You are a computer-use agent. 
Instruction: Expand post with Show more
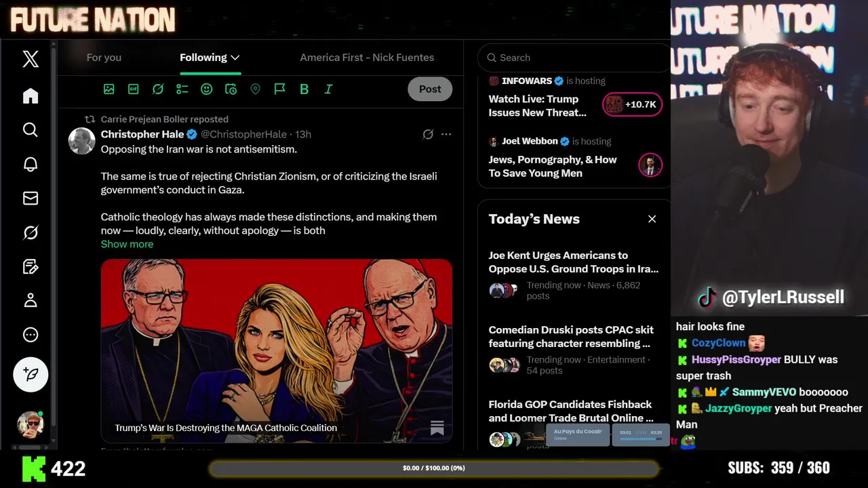pos(127,244)
